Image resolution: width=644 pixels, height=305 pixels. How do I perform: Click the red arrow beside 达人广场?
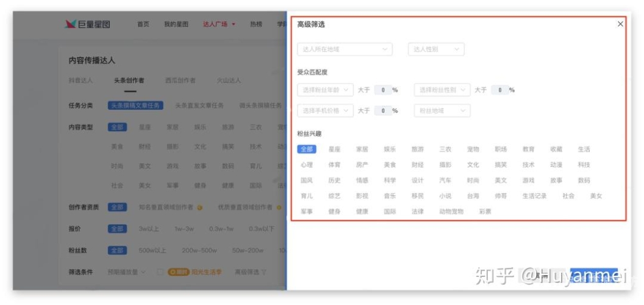(x=234, y=24)
